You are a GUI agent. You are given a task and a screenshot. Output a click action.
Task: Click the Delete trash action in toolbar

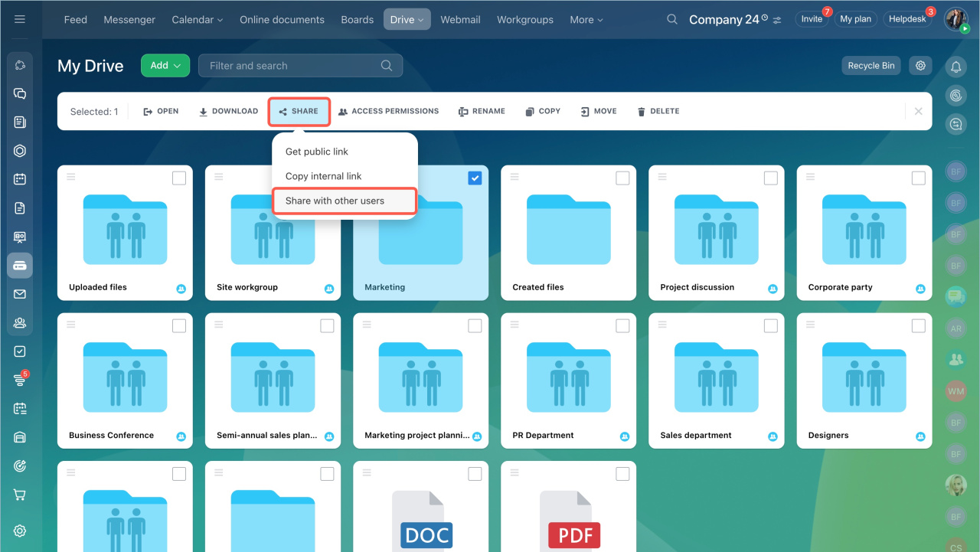(658, 111)
